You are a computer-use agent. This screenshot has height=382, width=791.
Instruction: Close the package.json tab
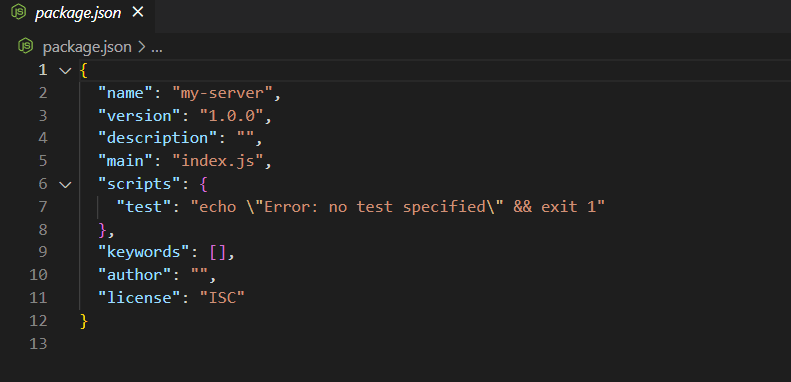coord(138,13)
